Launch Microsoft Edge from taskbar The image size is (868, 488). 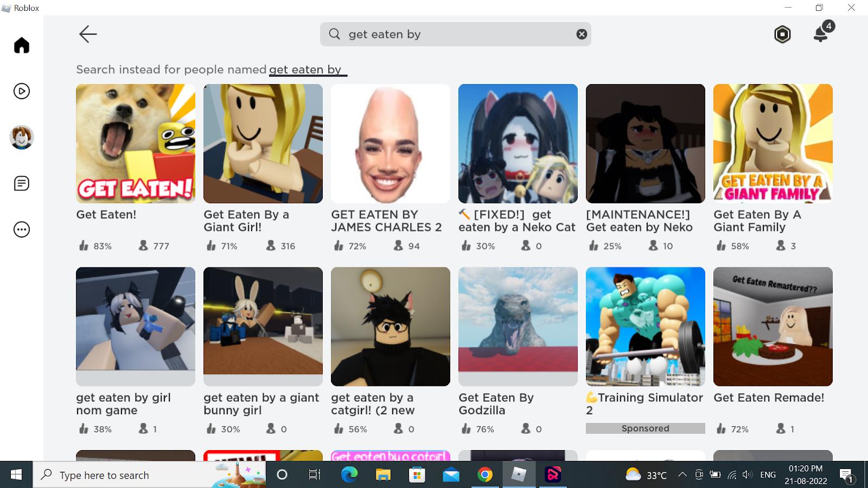point(349,475)
